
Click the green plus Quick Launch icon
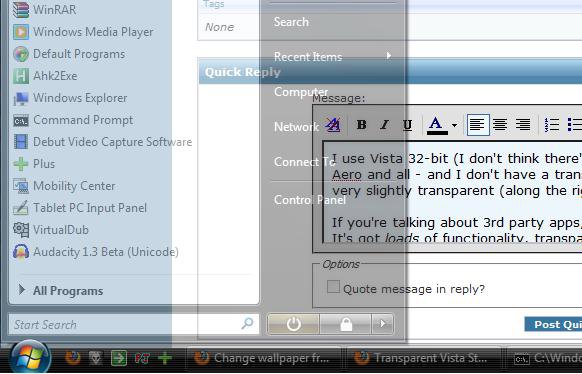pos(165,358)
